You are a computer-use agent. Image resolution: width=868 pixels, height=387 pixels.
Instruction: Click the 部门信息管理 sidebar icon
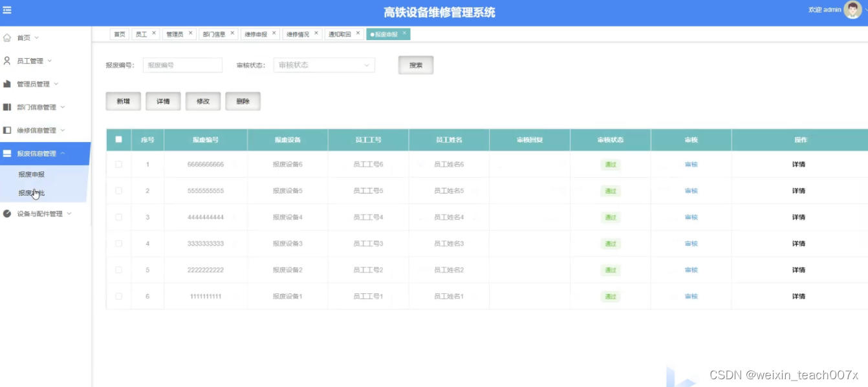(7, 107)
